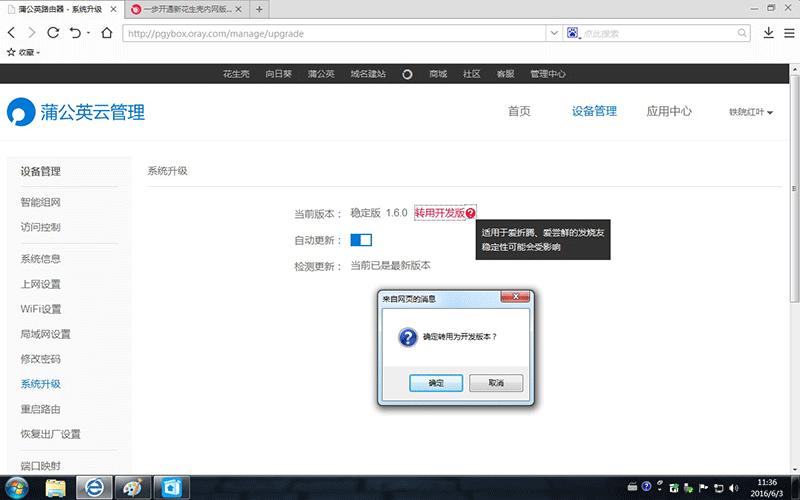Focus the browser search box
Screen dimensions: 800x500
point(659,34)
